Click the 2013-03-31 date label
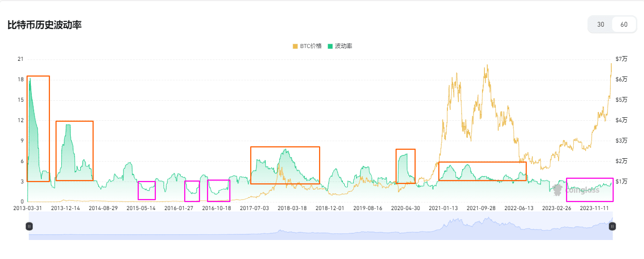 pyautogui.click(x=28, y=208)
